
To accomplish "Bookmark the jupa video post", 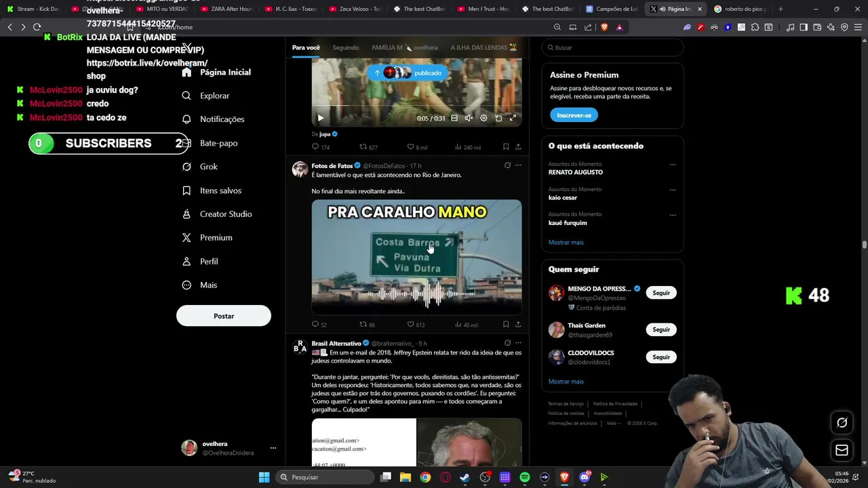I will point(506,147).
